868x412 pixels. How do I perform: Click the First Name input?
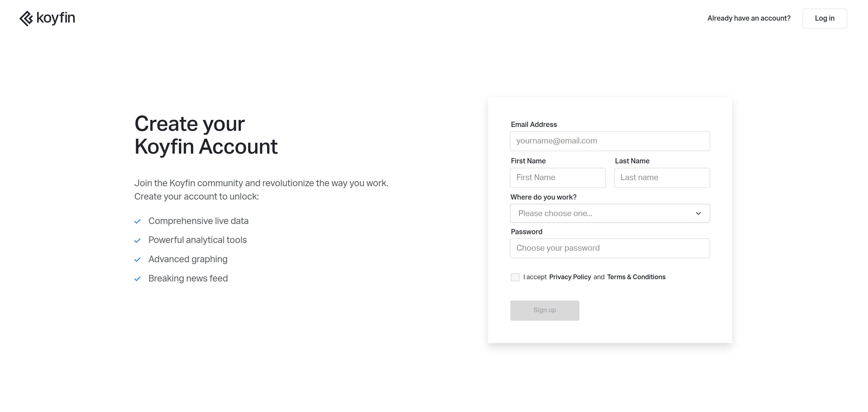pyautogui.click(x=558, y=178)
